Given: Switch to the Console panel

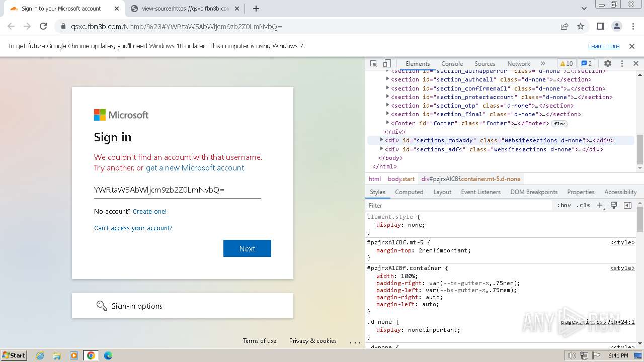Looking at the screenshot, I should (452, 64).
